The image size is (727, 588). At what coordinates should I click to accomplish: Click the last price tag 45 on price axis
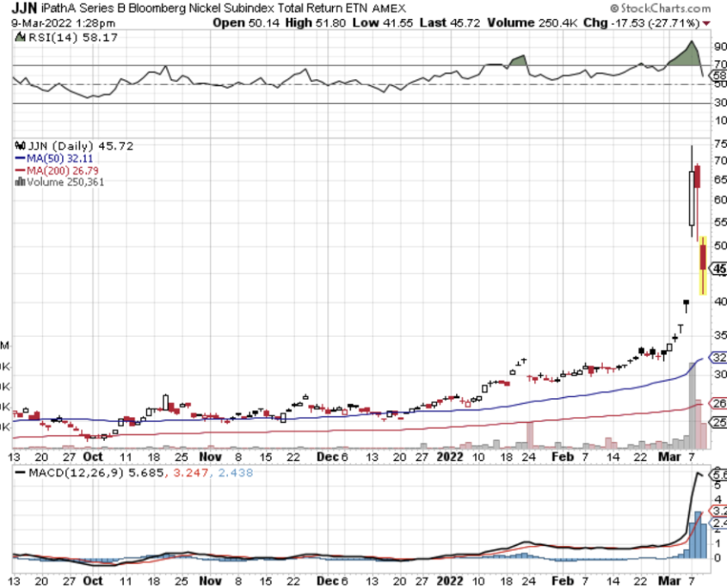719,269
